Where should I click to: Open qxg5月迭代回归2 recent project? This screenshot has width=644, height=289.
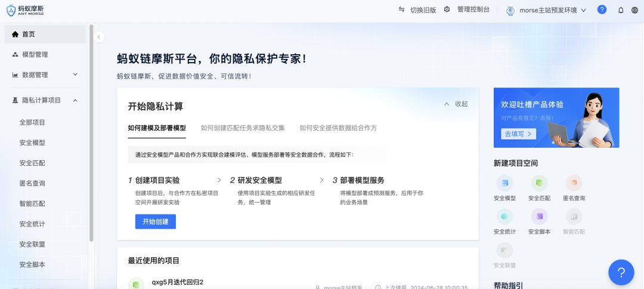tap(178, 282)
